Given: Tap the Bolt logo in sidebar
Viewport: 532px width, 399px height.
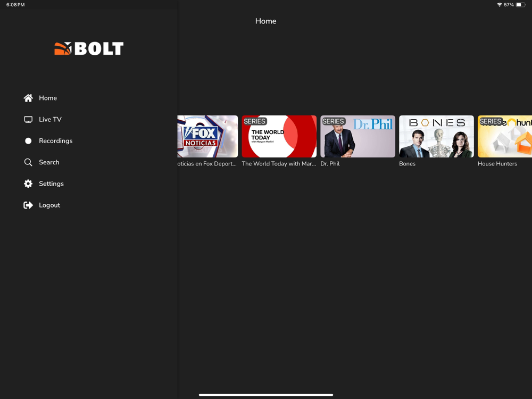Looking at the screenshot, I should (89, 48).
